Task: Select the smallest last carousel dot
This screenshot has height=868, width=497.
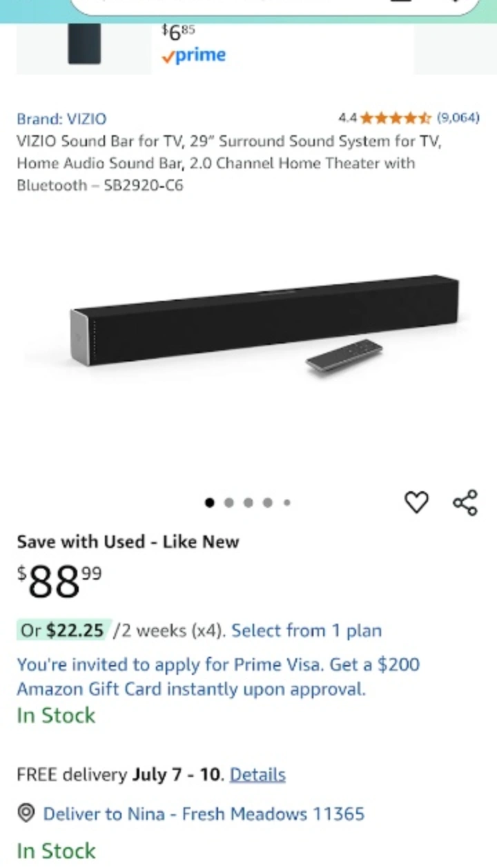Action: tap(287, 502)
